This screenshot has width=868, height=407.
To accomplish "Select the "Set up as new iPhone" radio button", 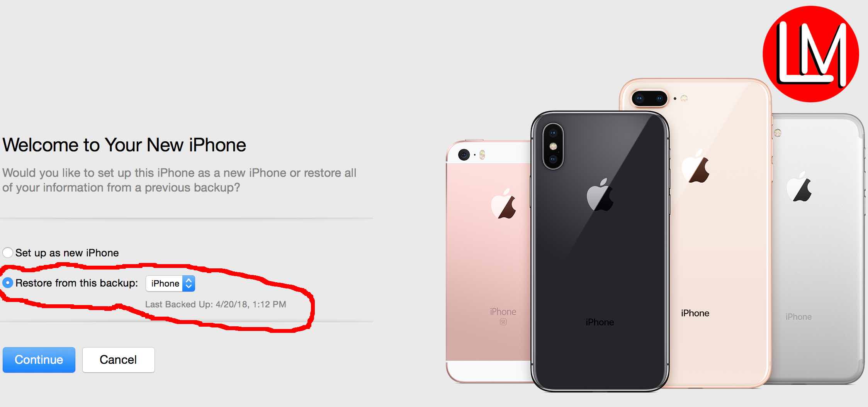I will pyautogui.click(x=8, y=253).
